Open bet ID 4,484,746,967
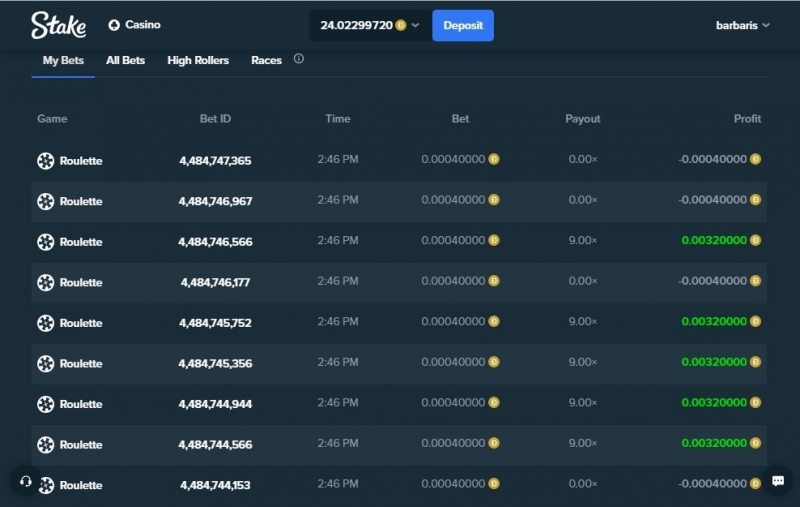800x507 pixels. pyautogui.click(x=215, y=201)
